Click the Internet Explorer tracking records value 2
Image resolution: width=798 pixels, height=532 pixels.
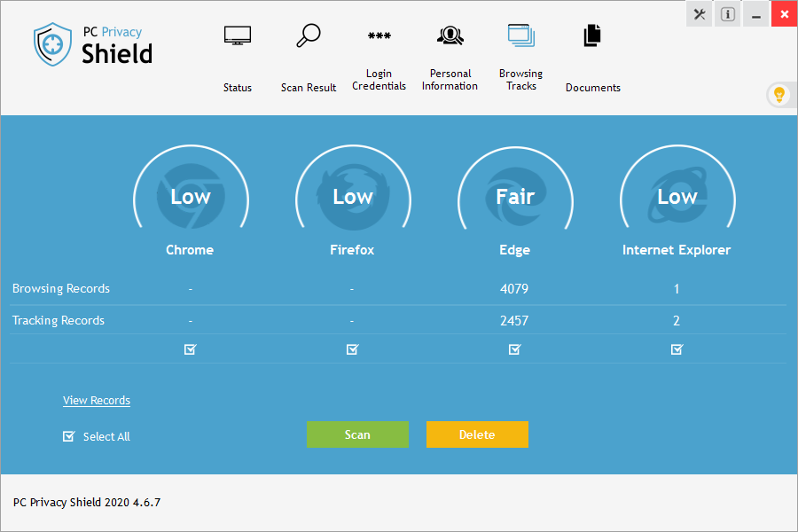[677, 321]
